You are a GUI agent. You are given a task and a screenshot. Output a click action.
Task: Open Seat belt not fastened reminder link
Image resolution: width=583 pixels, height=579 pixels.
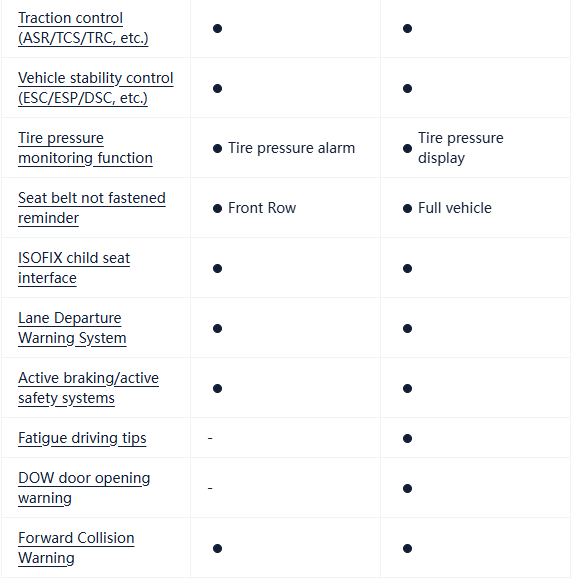click(92, 208)
